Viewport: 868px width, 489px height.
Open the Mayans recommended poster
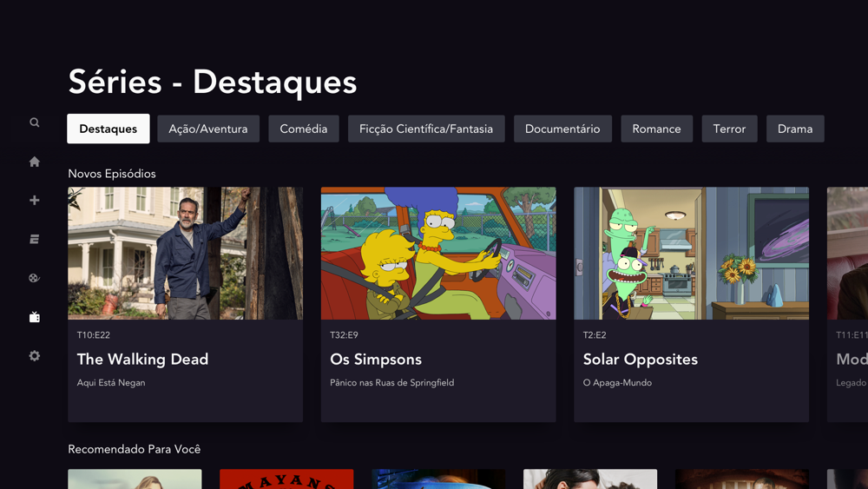coord(286,479)
